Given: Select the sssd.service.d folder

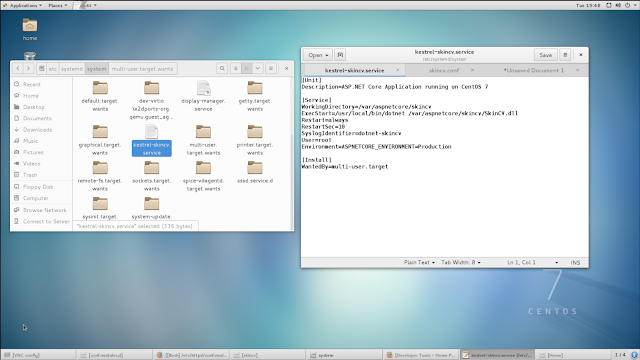Looking at the screenshot, I should pyautogui.click(x=255, y=173).
